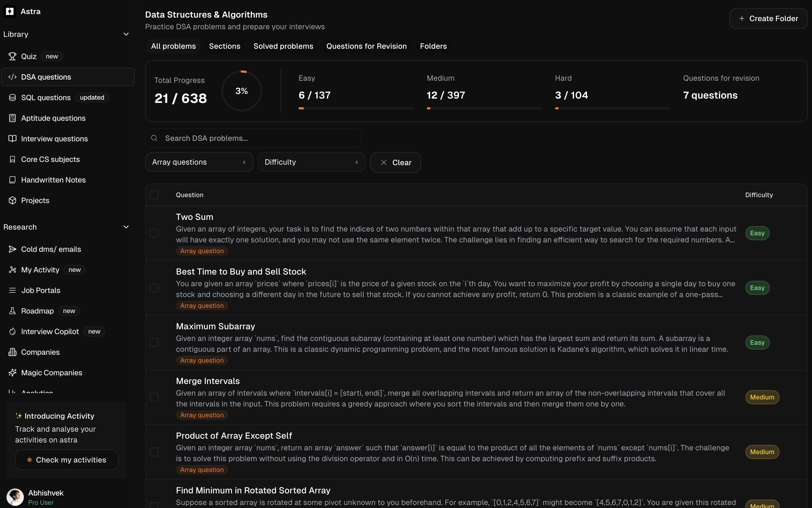Click the SQL questions database icon

12,97
